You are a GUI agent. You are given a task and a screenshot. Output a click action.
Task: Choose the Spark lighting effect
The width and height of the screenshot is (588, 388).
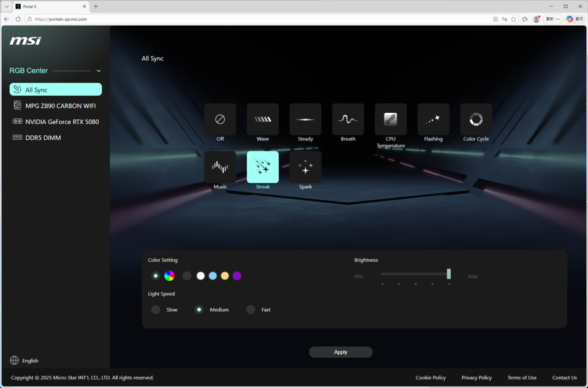click(x=305, y=167)
